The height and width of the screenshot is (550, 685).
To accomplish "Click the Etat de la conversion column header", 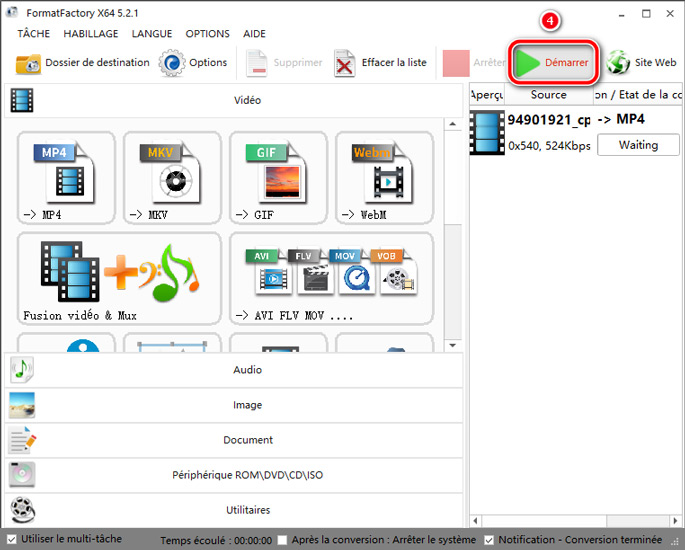I will [x=638, y=95].
